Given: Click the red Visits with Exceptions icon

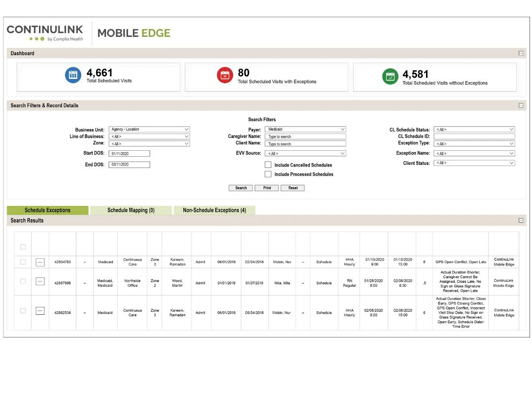Looking at the screenshot, I should click(225, 75).
